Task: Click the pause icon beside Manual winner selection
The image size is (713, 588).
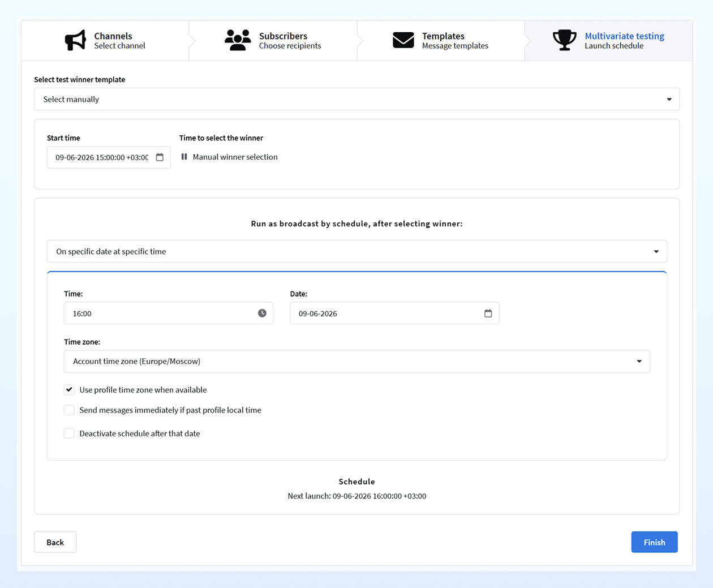Action: 184,157
